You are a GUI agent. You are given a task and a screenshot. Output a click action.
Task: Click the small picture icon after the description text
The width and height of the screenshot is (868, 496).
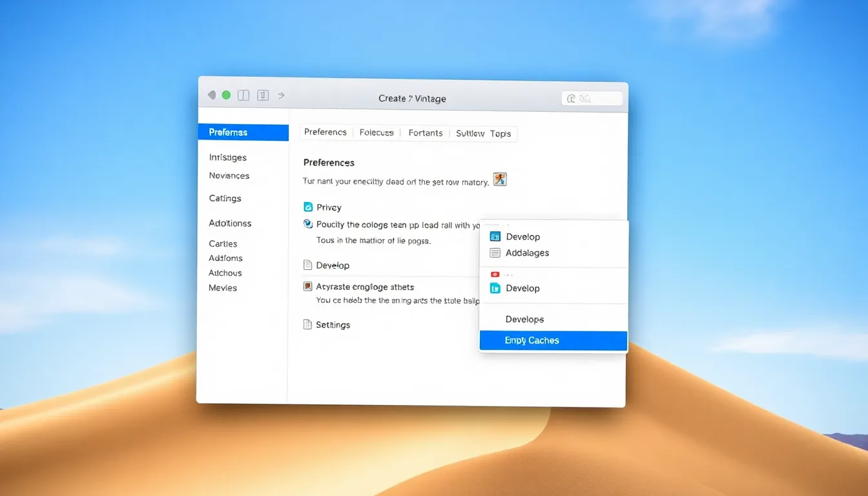499,180
